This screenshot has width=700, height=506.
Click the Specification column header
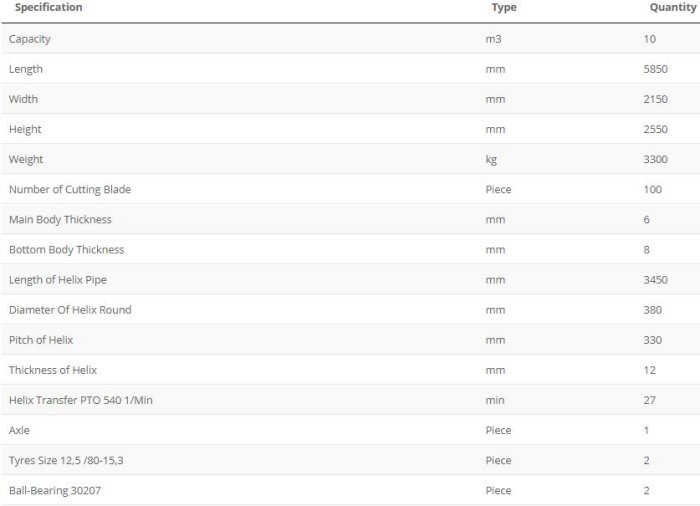(x=48, y=8)
